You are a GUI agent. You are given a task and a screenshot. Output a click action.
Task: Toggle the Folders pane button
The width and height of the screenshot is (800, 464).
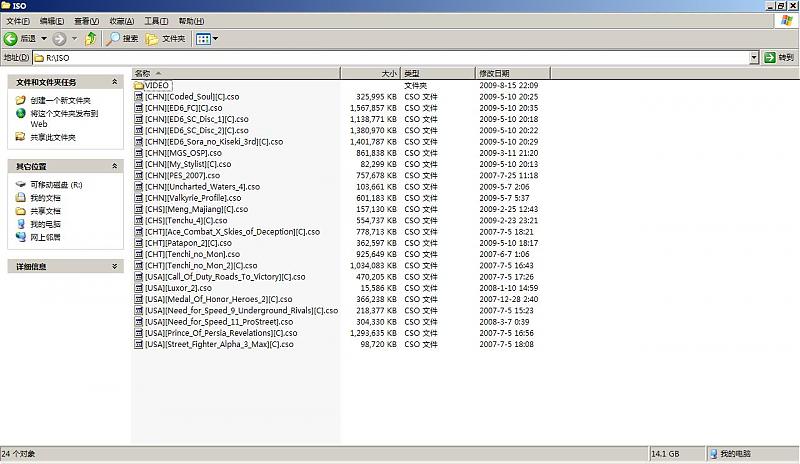pyautogui.click(x=165, y=38)
